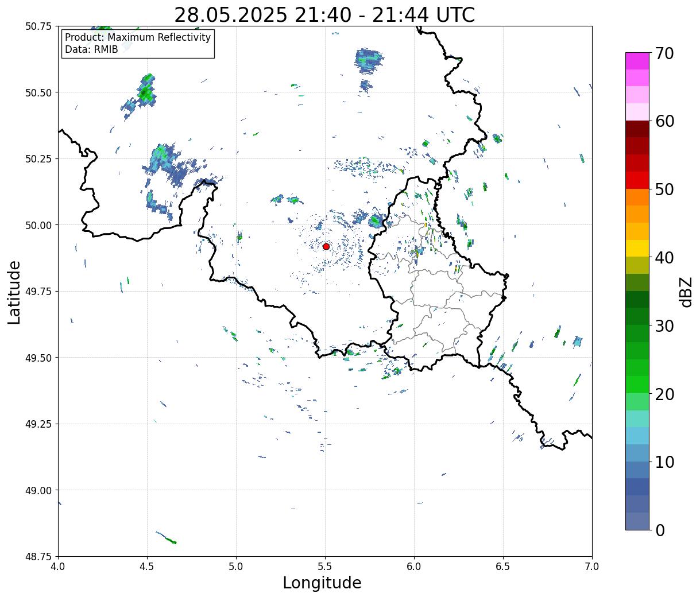Click the longitude tick label 5.0
This screenshot has width=700, height=597.
236,566
